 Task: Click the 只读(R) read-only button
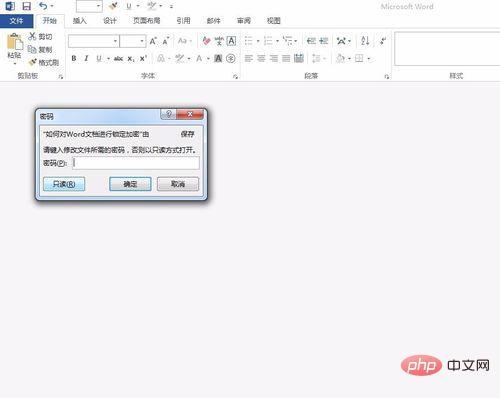coord(64,184)
